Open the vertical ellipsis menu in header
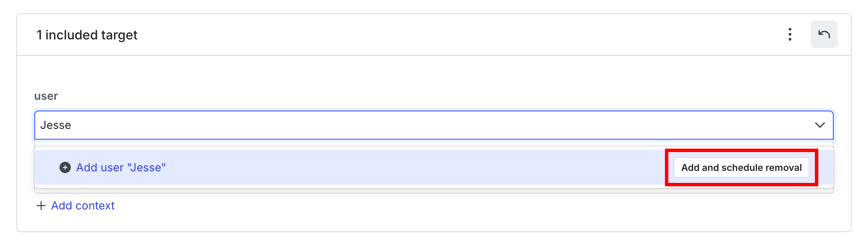 [x=790, y=34]
